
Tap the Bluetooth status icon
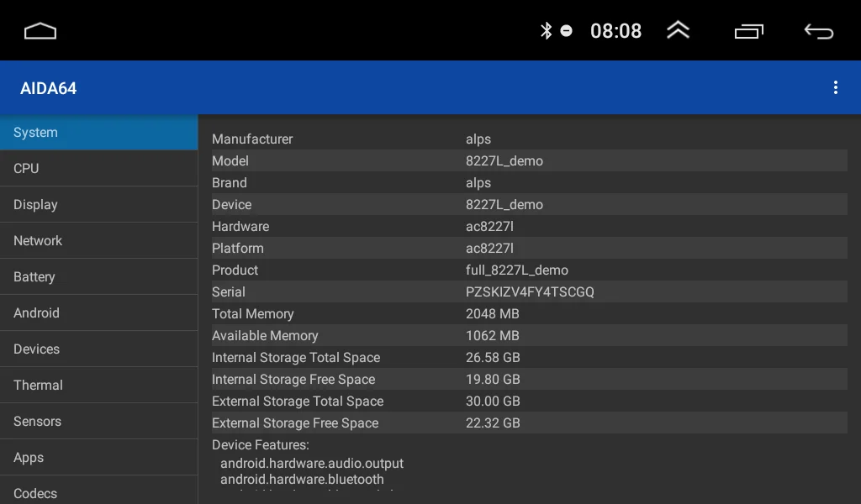tap(546, 31)
